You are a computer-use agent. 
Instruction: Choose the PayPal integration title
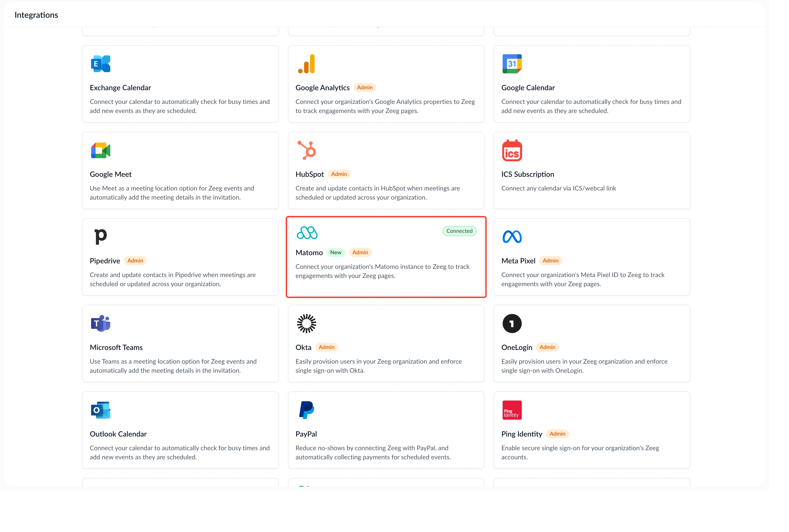tap(306, 434)
